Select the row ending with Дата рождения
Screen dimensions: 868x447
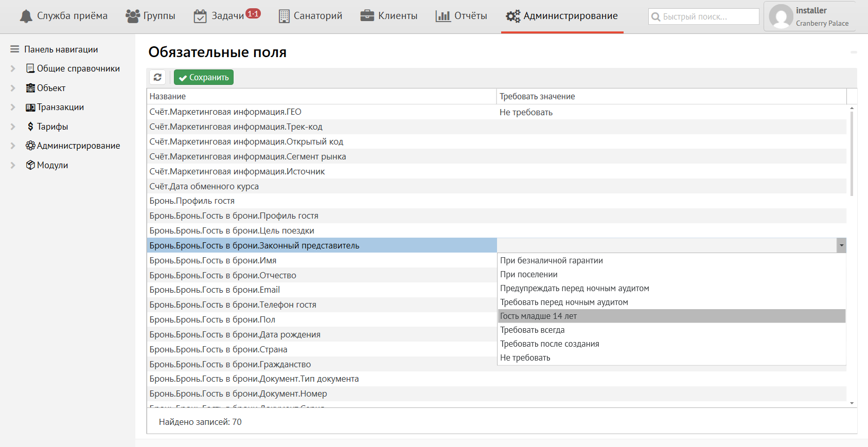(x=322, y=334)
